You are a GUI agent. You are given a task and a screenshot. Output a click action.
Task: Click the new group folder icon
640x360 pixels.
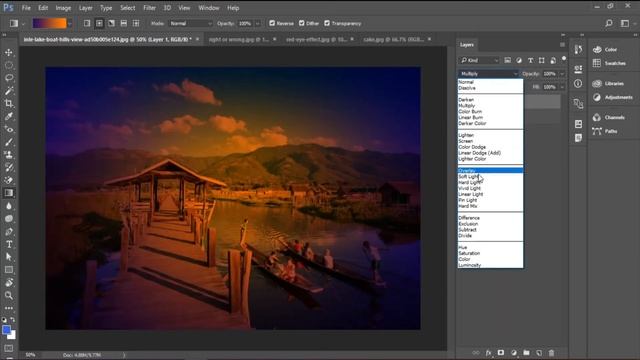[x=526, y=353]
